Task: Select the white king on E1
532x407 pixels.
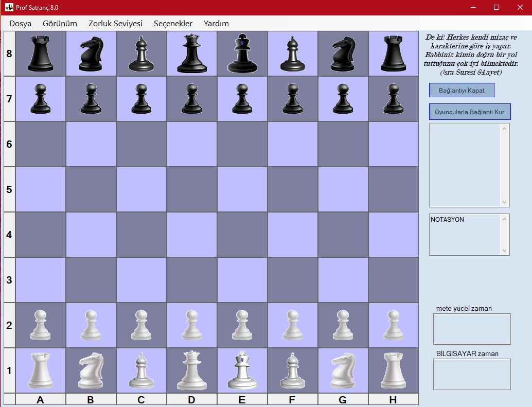Action: coord(242,370)
